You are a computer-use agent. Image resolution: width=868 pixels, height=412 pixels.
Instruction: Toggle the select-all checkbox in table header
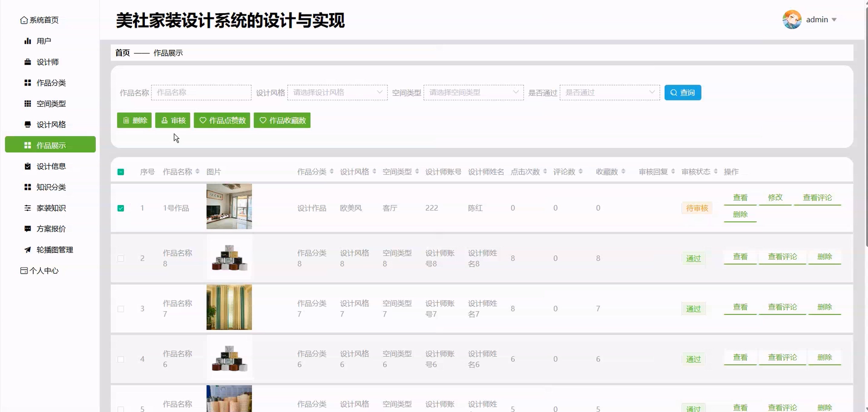121,172
